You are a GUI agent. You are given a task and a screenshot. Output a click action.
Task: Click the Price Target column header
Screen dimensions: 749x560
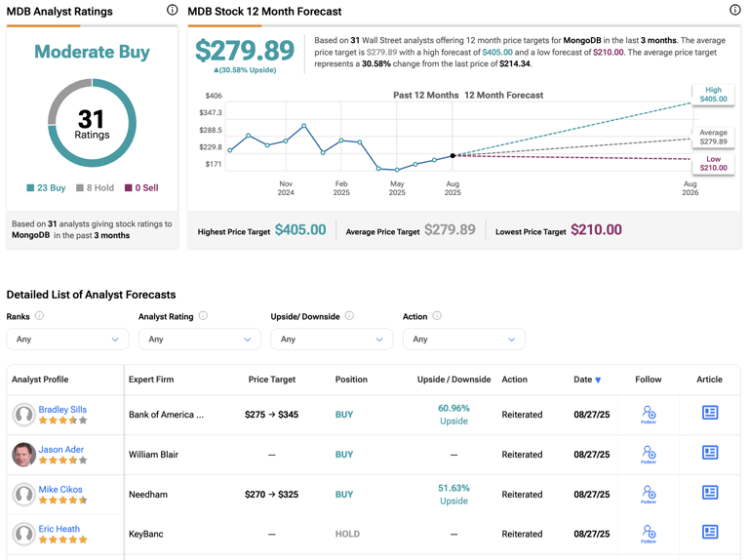(271, 380)
